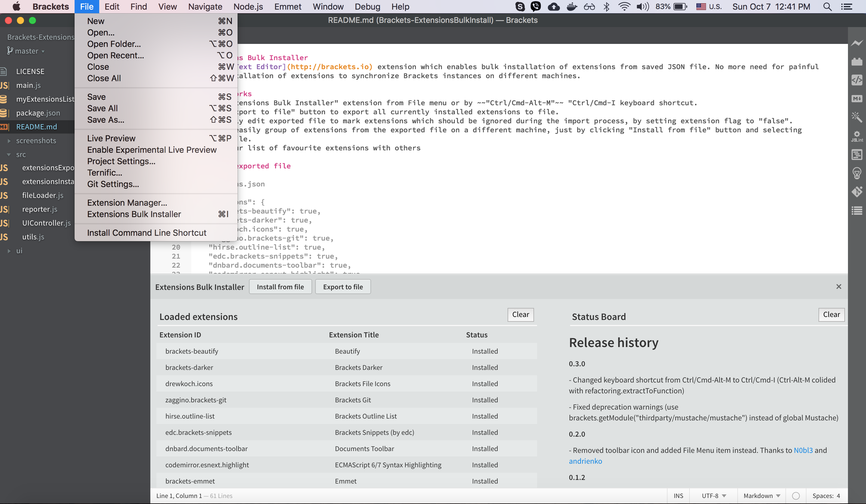Screen dimensions: 866x504
Task: Select Install Command Line Shortcut
Action: 156,233
